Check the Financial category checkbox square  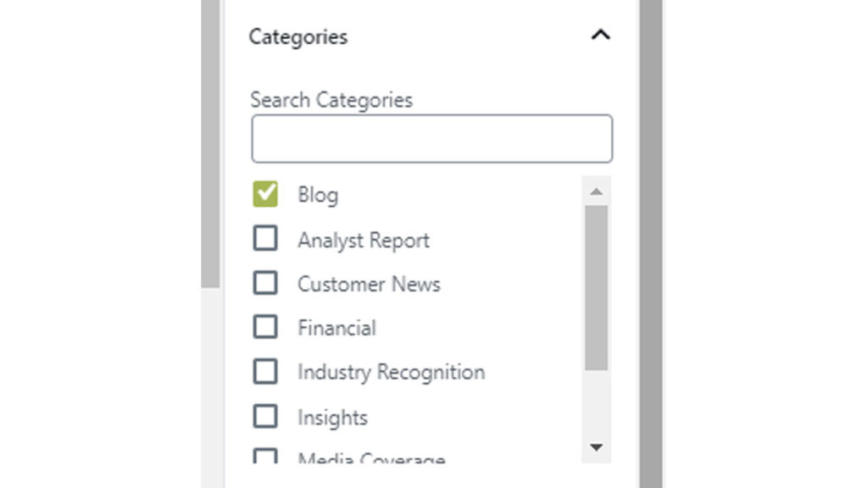(x=265, y=327)
